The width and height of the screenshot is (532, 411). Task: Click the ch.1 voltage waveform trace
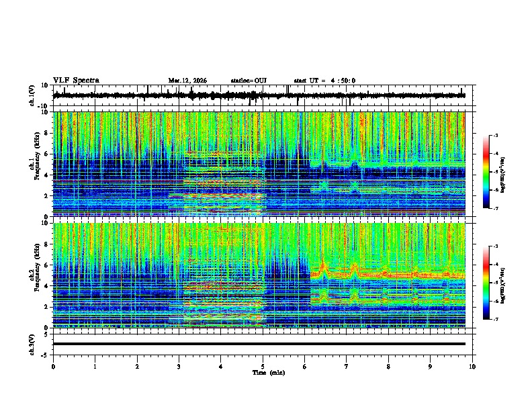pos(259,95)
